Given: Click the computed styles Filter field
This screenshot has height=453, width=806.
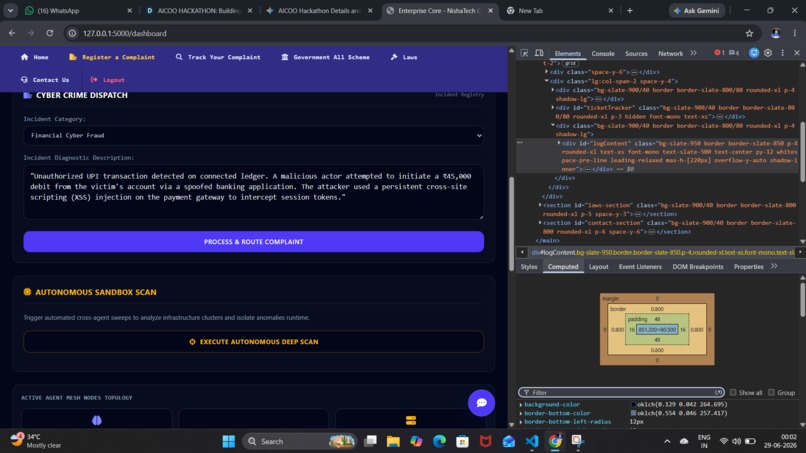Looking at the screenshot, I should pyautogui.click(x=621, y=392).
